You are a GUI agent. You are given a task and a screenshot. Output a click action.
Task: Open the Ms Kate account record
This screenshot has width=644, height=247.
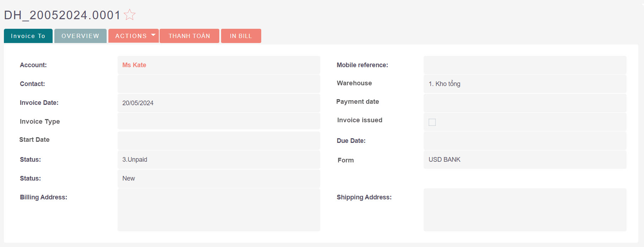(134, 65)
